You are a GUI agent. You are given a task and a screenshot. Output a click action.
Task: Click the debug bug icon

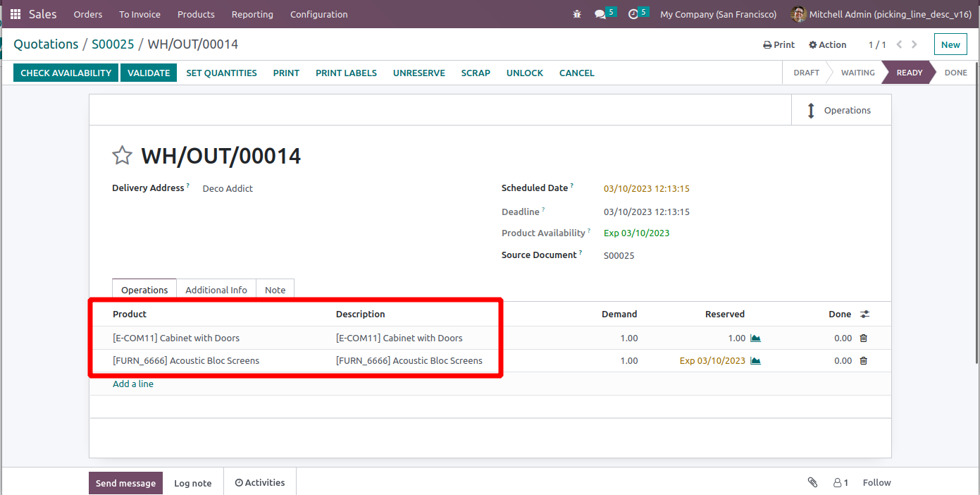[x=578, y=14]
